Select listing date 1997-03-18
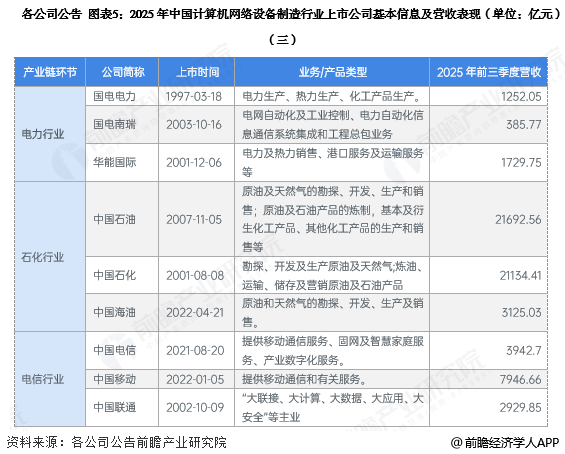The image size is (565, 454). (x=194, y=96)
